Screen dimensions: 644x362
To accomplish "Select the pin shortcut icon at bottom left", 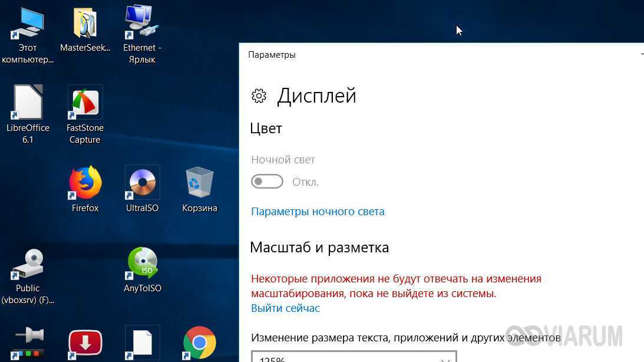I will pyautogui.click(x=28, y=344).
